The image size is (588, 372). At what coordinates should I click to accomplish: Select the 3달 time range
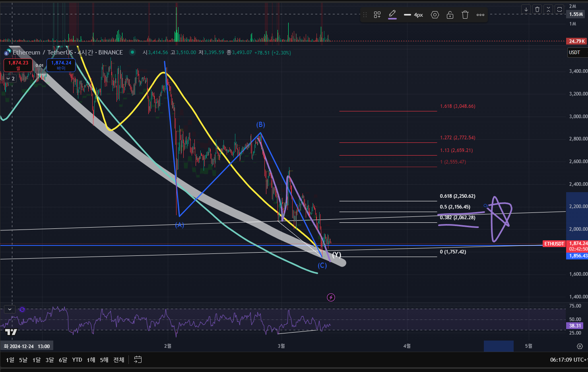pyautogui.click(x=49, y=360)
